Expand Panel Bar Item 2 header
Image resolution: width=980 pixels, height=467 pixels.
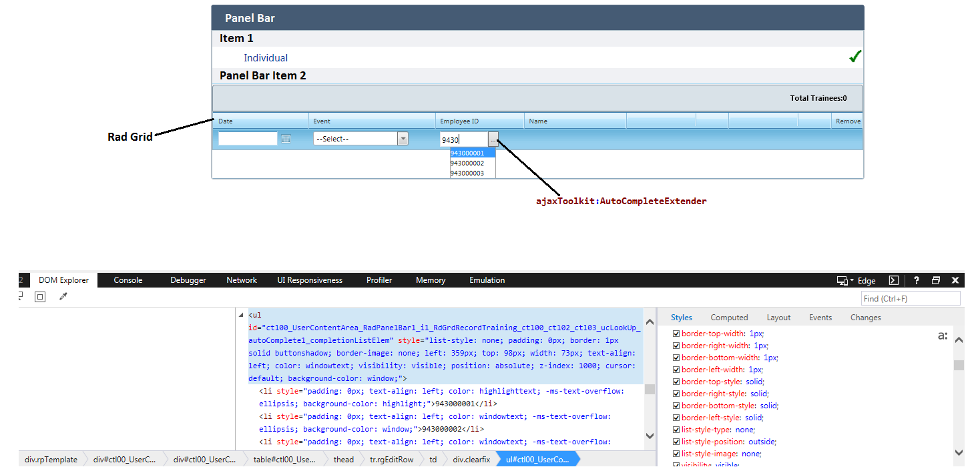pyautogui.click(x=537, y=75)
